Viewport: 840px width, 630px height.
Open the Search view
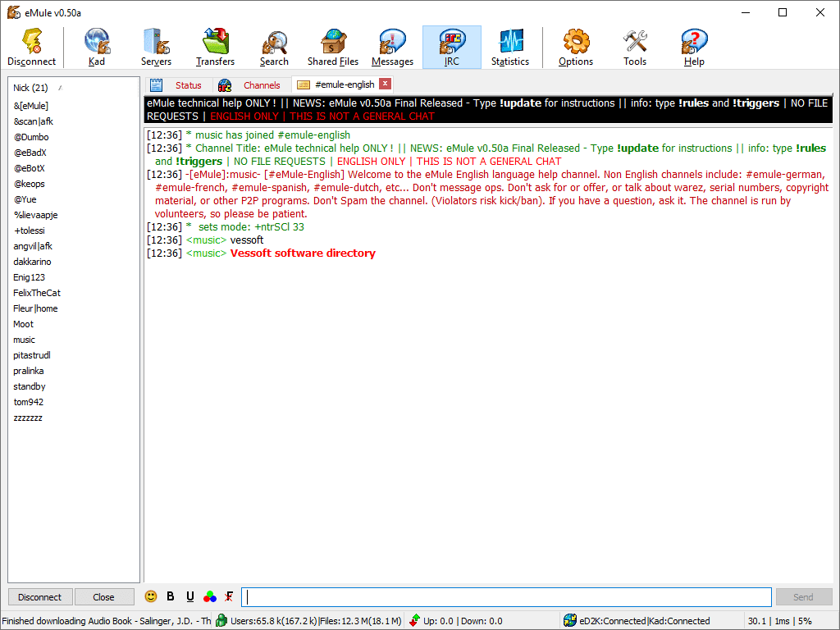click(274, 47)
